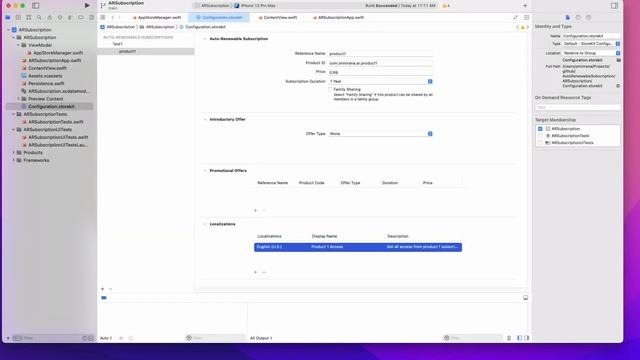Screen dimensions: 640x360
Task: Remove selected localization with minus button
Action: [264, 272]
